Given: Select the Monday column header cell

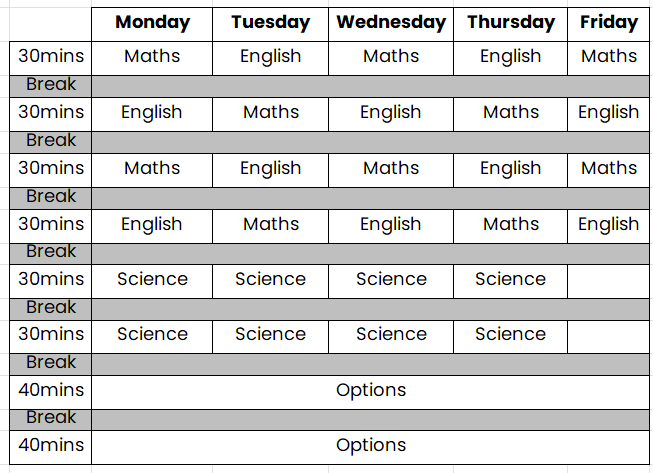Looking at the screenshot, I should (152, 23).
